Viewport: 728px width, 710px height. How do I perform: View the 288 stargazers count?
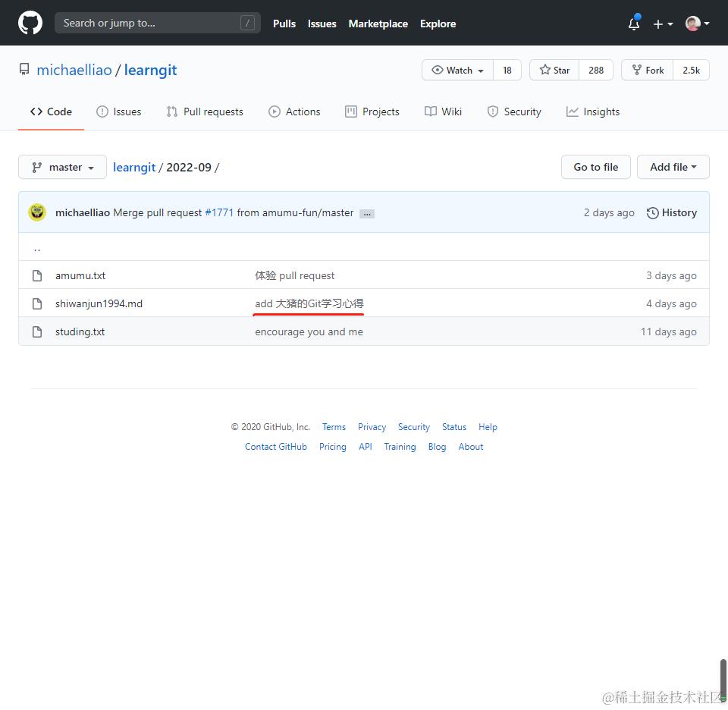(596, 70)
